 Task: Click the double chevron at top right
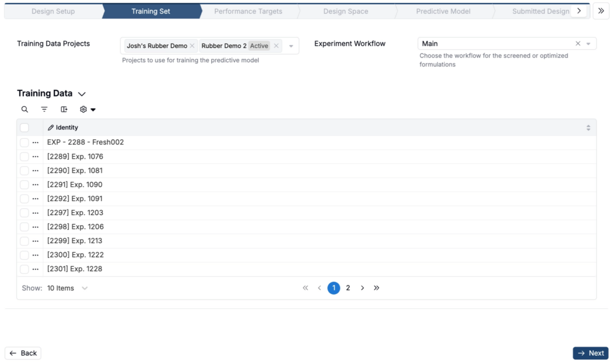click(601, 11)
